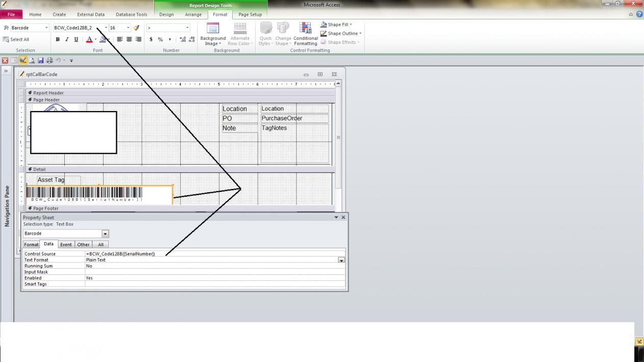Apply Currency dollar number format

tap(151, 39)
